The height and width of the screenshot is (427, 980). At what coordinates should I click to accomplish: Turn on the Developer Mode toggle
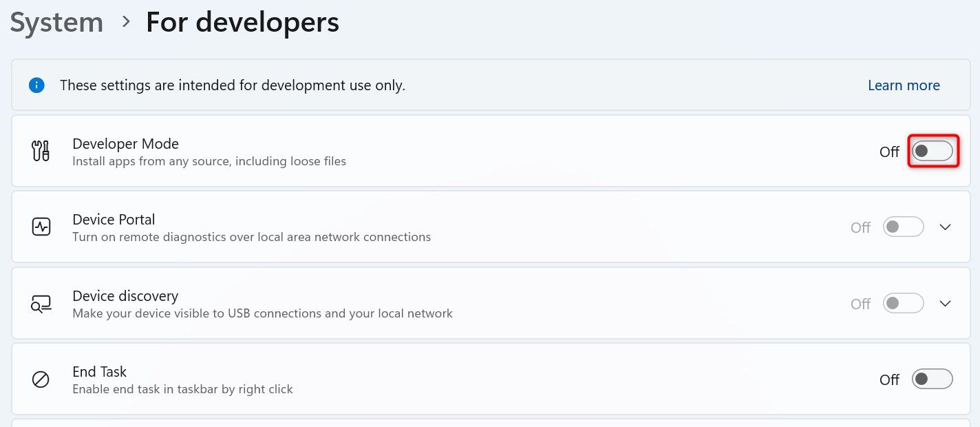point(933,152)
